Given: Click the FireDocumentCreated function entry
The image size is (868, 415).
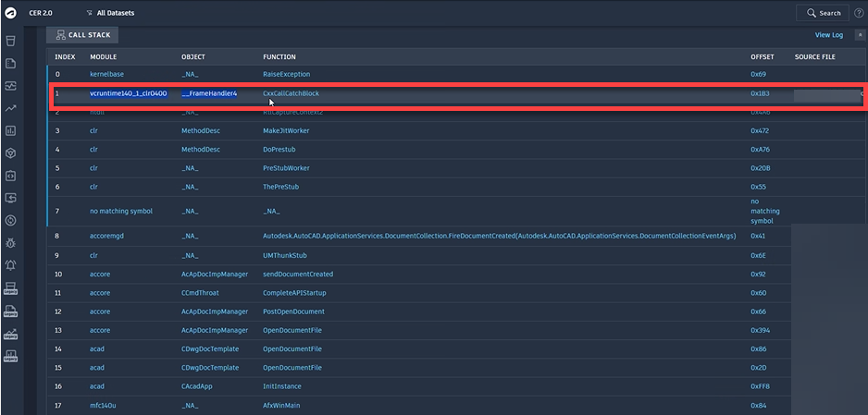Looking at the screenshot, I should click(500, 236).
